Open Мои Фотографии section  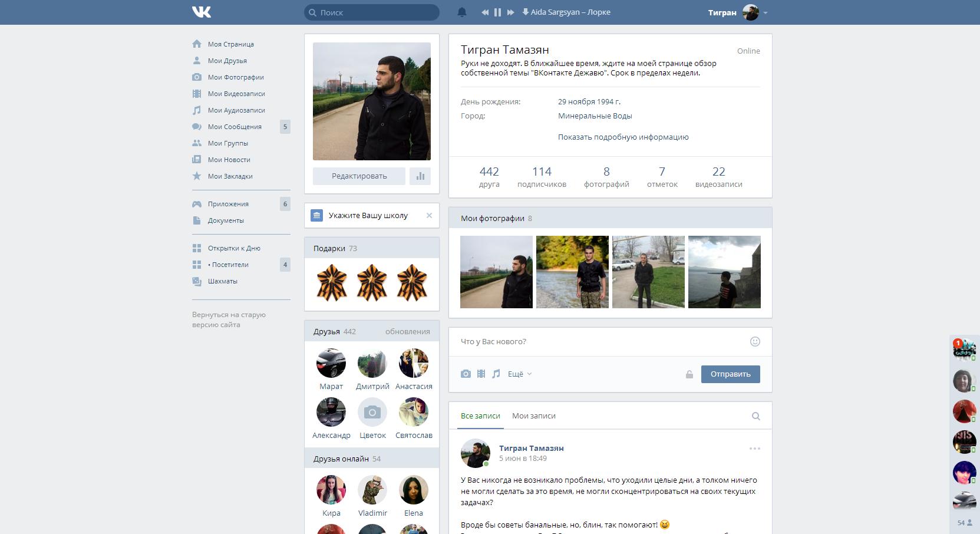pos(236,77)
